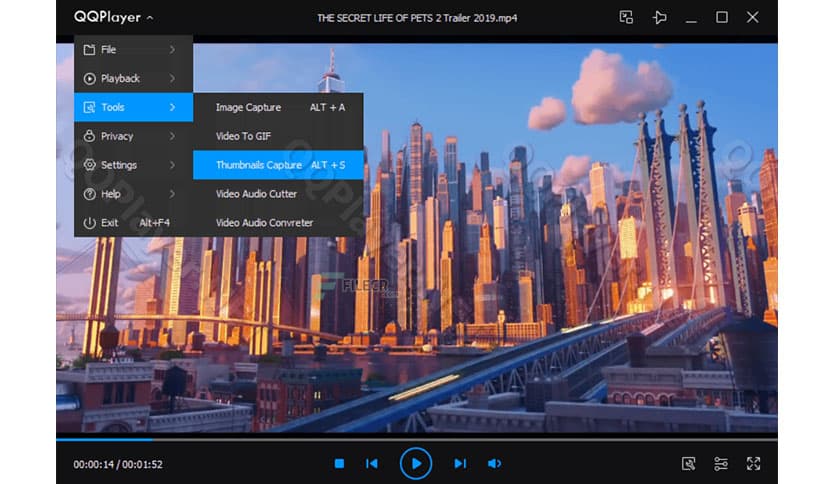The height and width of the screenshot is (484, 836).
Task: Click the video title in the title bar
Action: tap(417, 18)
